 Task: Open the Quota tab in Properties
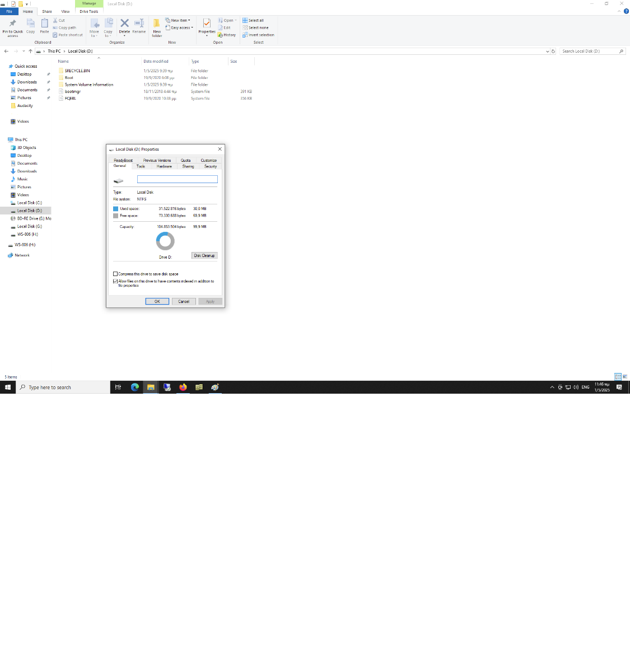pyautogui.click(x=186, y=160)
